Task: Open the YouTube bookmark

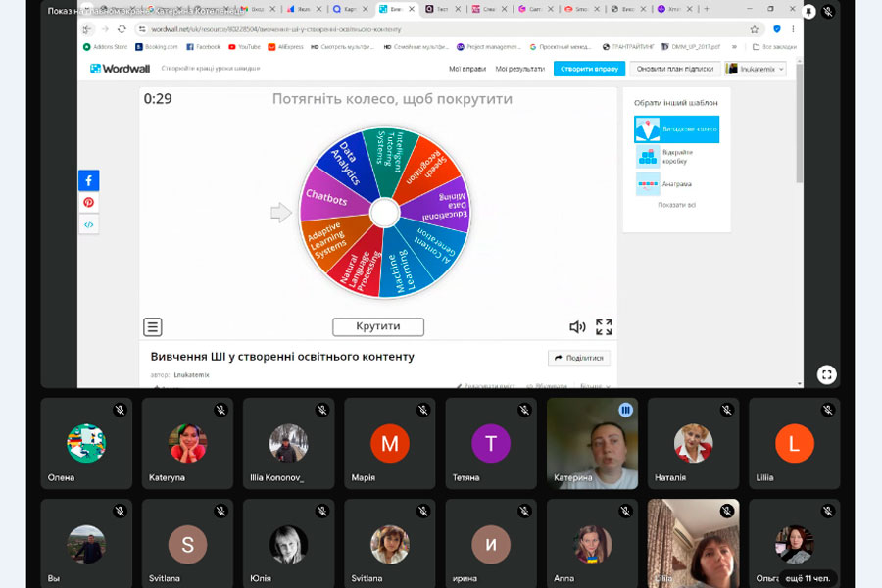Action: 244,47
